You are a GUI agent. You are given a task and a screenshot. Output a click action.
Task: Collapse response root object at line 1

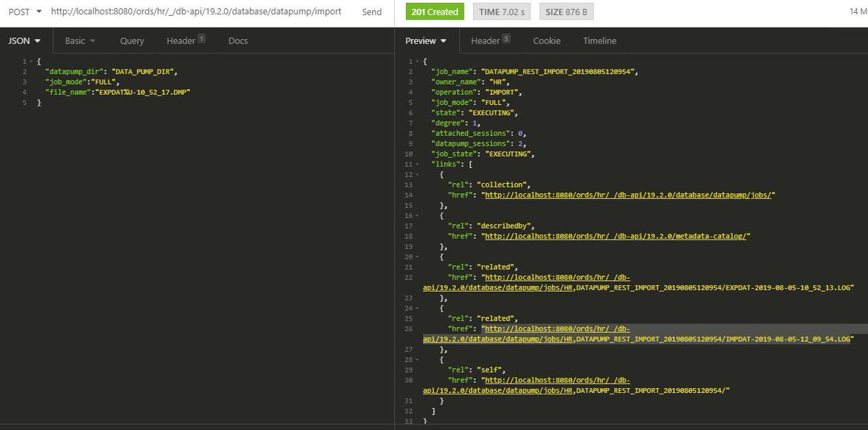(418, 62)
